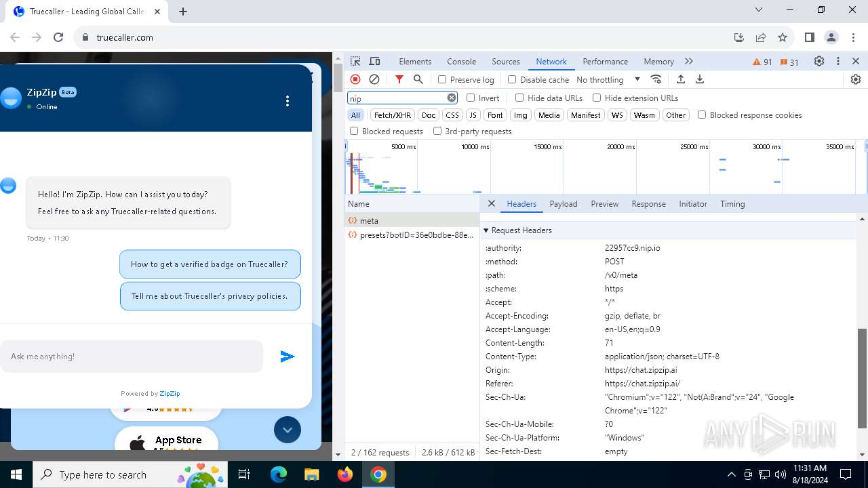
Task: Toggle the network filter funnel icon
Action: (x=399, y=79)
